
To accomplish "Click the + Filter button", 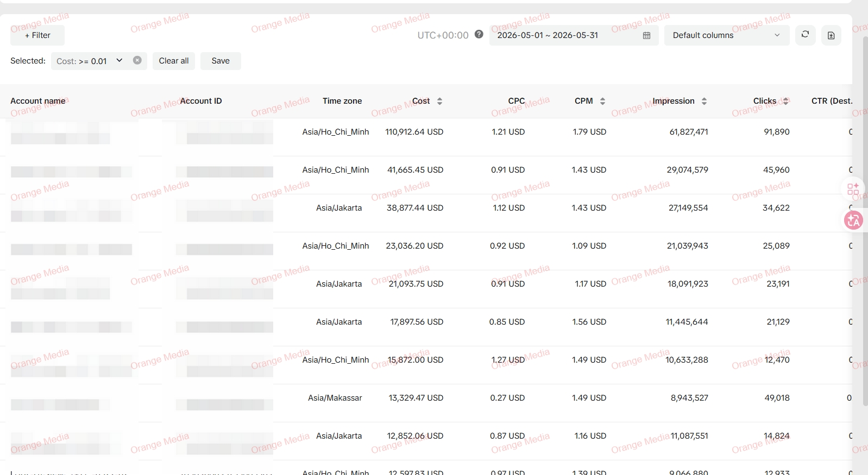I will 37,35.
